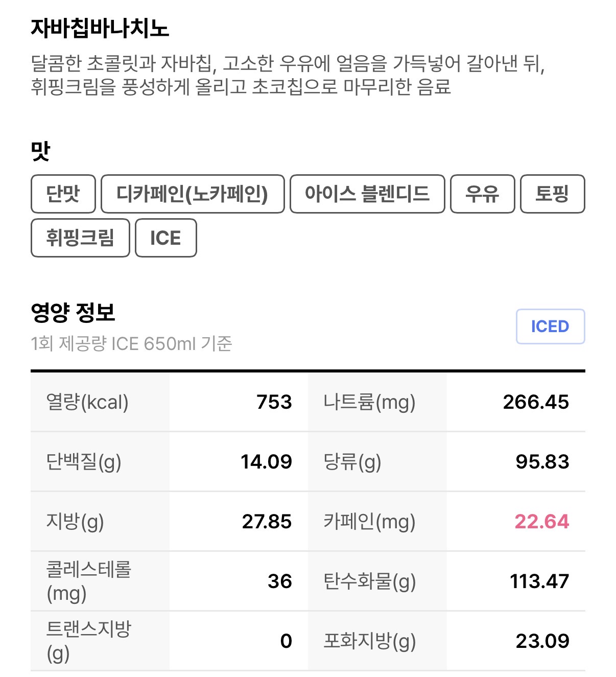The image size is (616, 677).
Task: Click the 자바칩바나치노 menu title
Action: pos(100,28)
